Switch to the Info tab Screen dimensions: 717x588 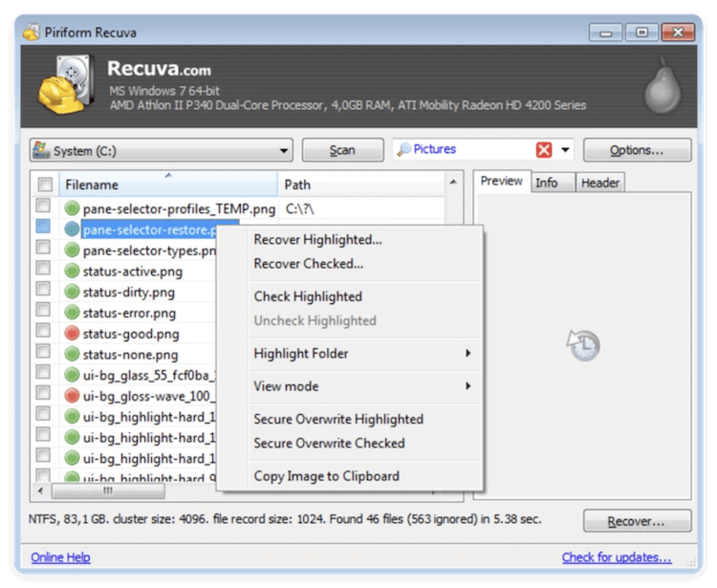pyautogui.click(x=553, y=183)
